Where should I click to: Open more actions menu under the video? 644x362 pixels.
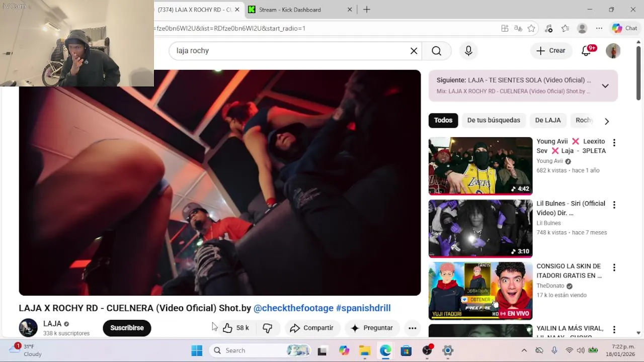point(412,328)
